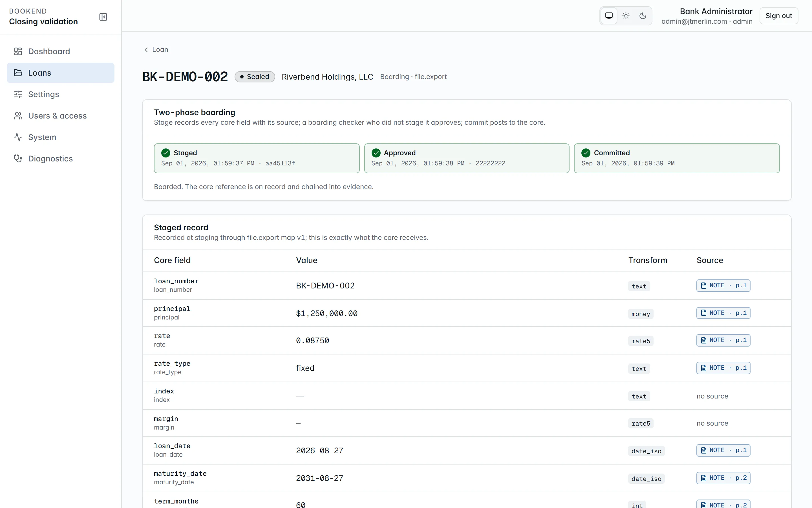
Task: Open NOTE p.1 source for loan_date
Action: coord(723,450)
